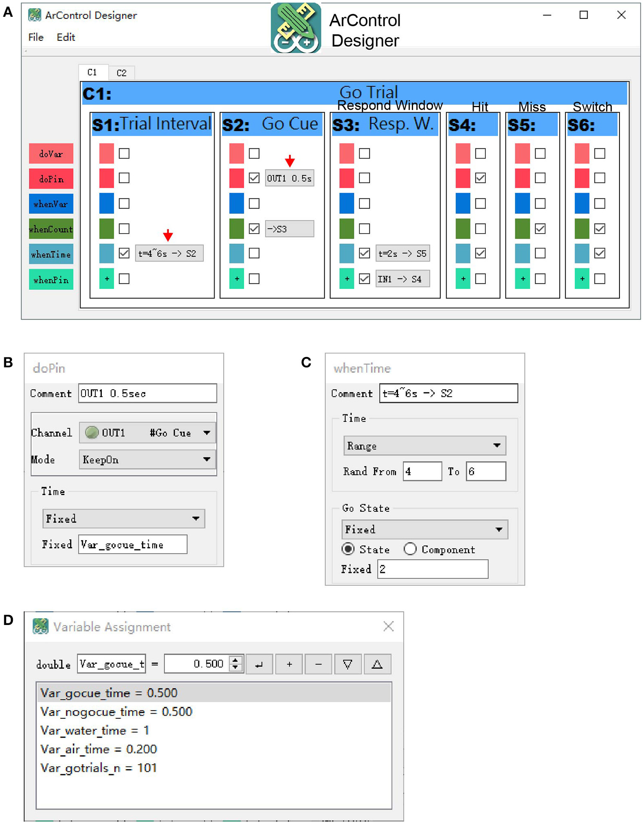Click the plus button in Variable Assignment
The width and height of the screenshot is (644, 825).
pyautogui.click(x=289, y=664)
